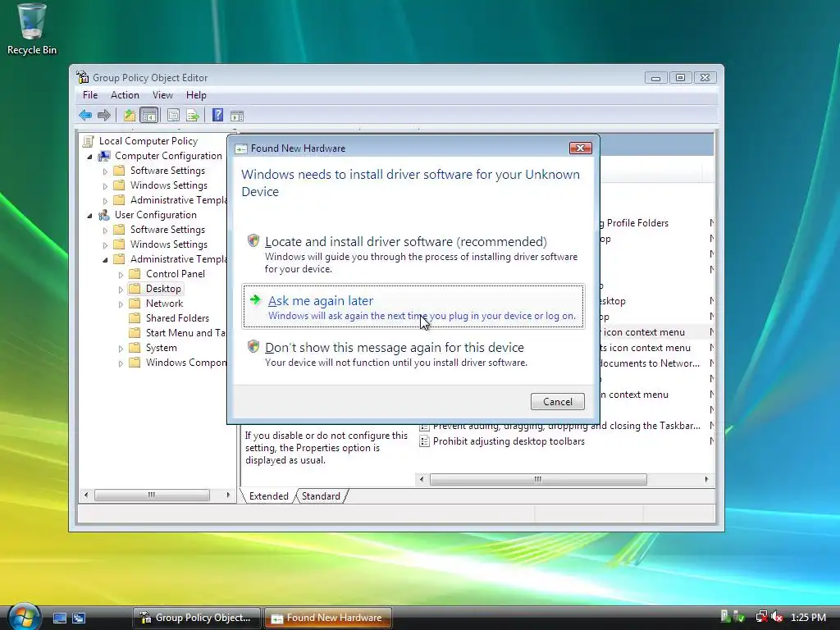
Task: Click the 1:25 PM taskbar clock
Action: pyautogui.click(x=808, y=617)
